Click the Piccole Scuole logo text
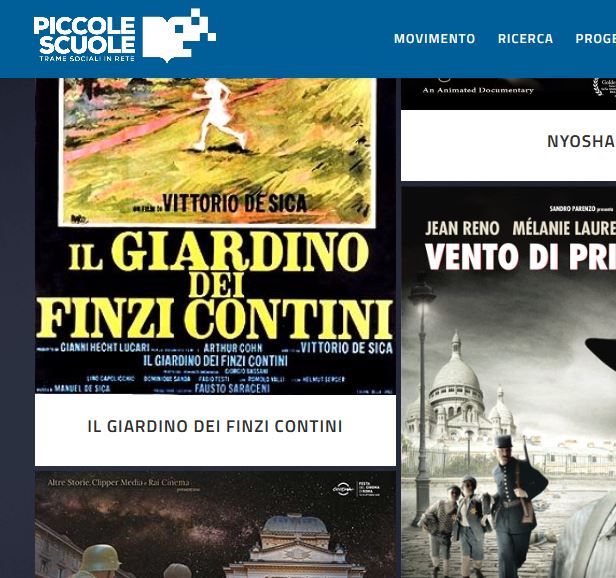This screenshot has width=616, height=578. [84, 35]
